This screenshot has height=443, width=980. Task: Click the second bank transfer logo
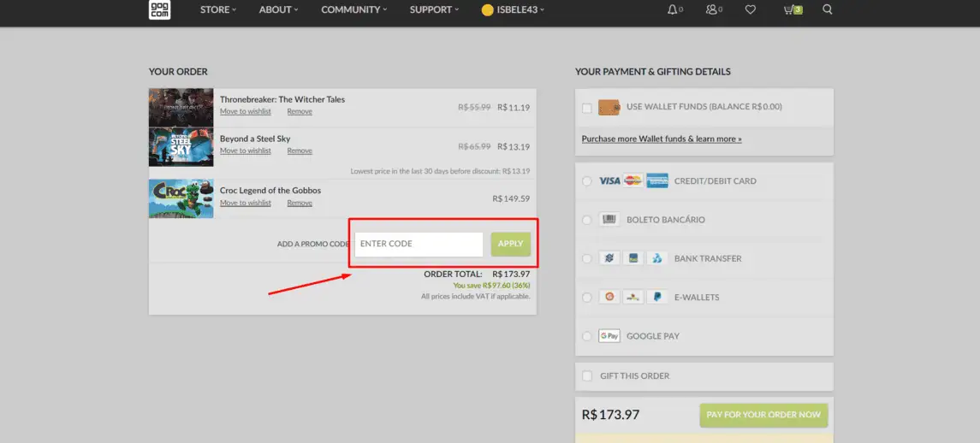coord(633,258)
